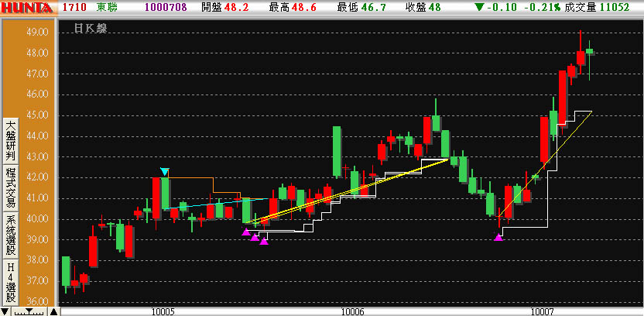
Task: Select the H4選股 sidebar tab
Action: 11,282
